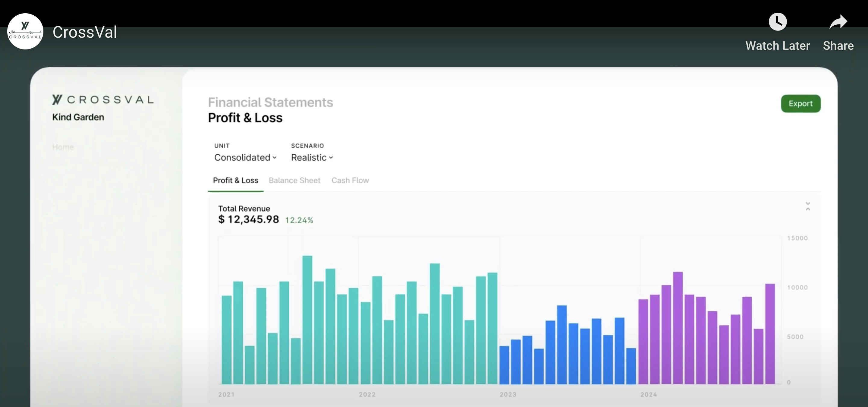The width and height of the screenshot is (868, 407).
Task: Open the CrossVal channel avatar
Action: [25, 31]
